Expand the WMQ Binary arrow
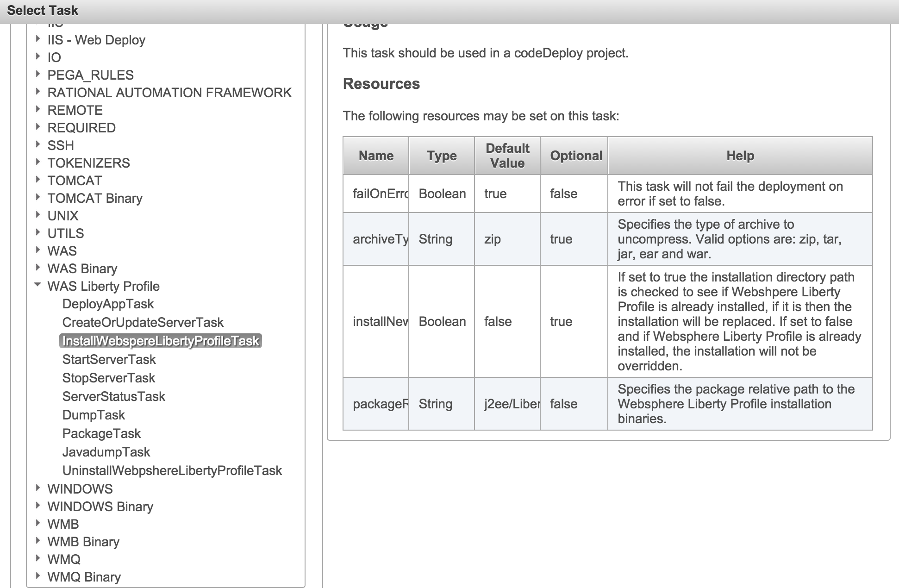This screenshot has width=899, height=588. coord(38,576)
